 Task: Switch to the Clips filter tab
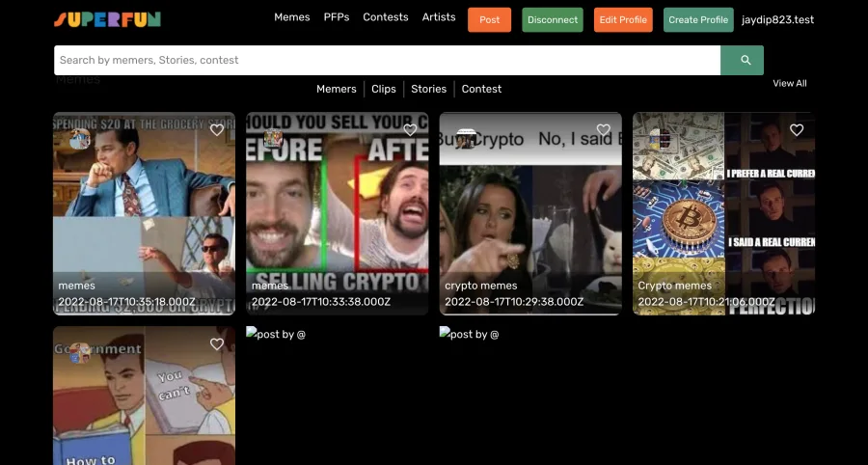tap(384, 89)
